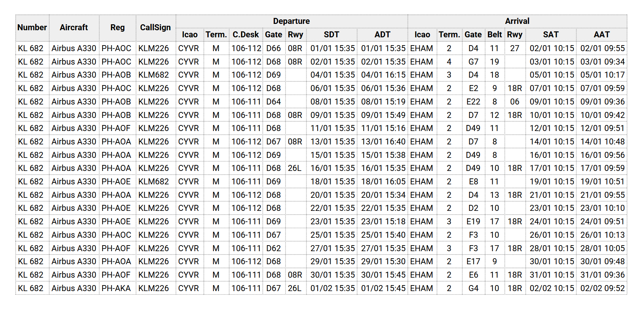Click the 01/02 15:35 SDT cell
The height and width of the screenshot is (309, 644).
pos(332,288)
